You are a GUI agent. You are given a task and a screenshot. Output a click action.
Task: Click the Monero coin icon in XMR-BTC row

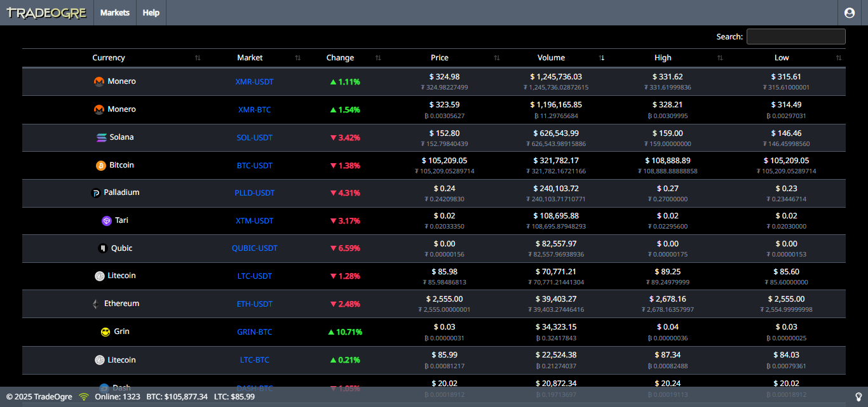(99, 110)
